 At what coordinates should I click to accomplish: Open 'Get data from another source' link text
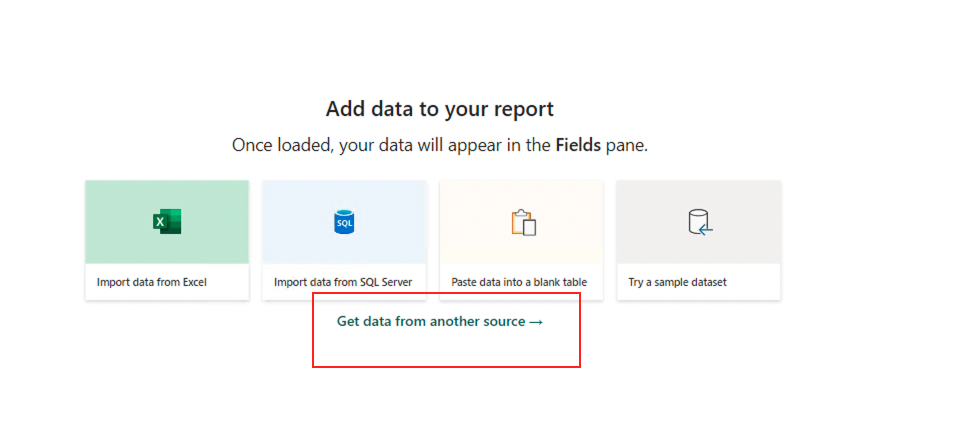(x=430, y=322)
